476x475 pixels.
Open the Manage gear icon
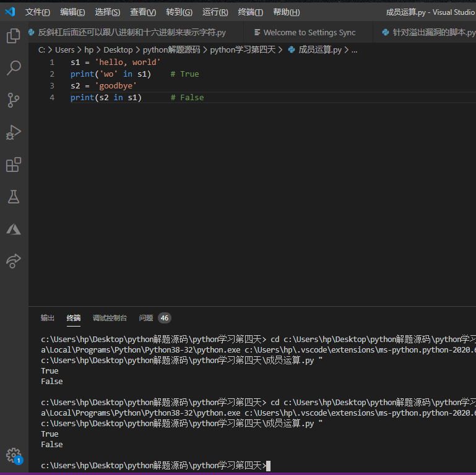pos(13,455)
